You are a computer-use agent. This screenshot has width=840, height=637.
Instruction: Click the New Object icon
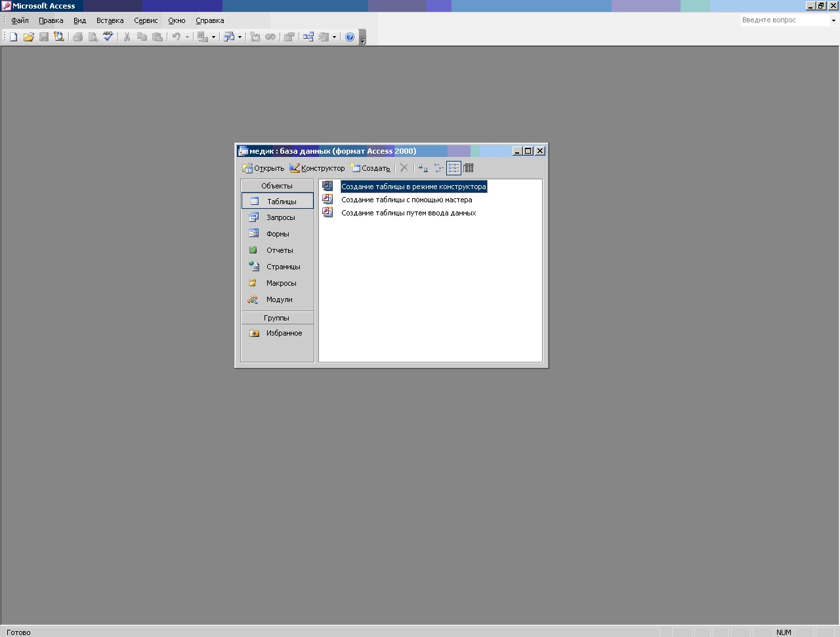(x=324, y=37)
